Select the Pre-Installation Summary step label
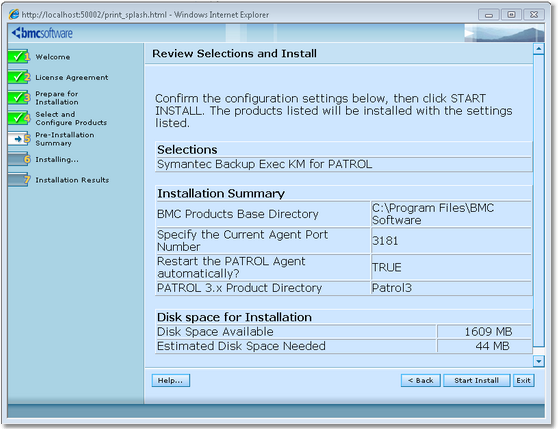Screen dimensions: 558x431 tap(65, 139)
